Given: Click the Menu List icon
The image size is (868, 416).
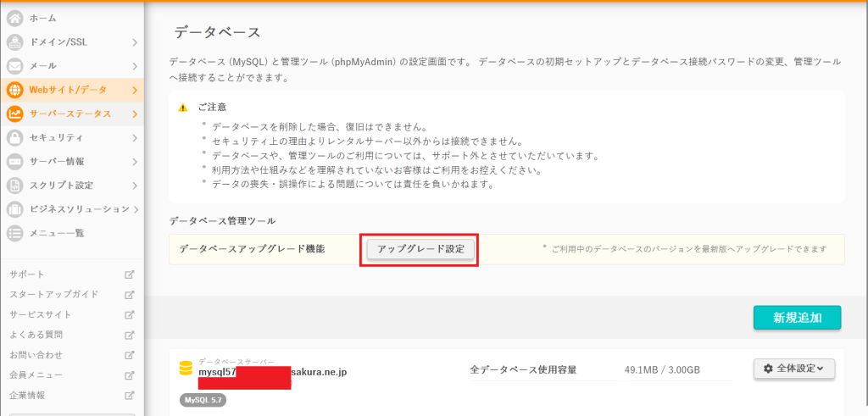Looking at the screenshot, I should 14,233.
